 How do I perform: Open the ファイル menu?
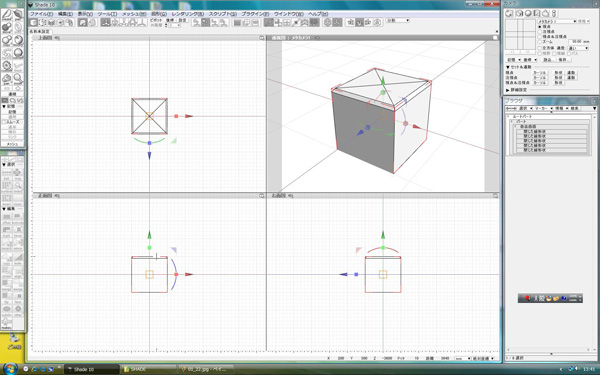coord(42,14)
